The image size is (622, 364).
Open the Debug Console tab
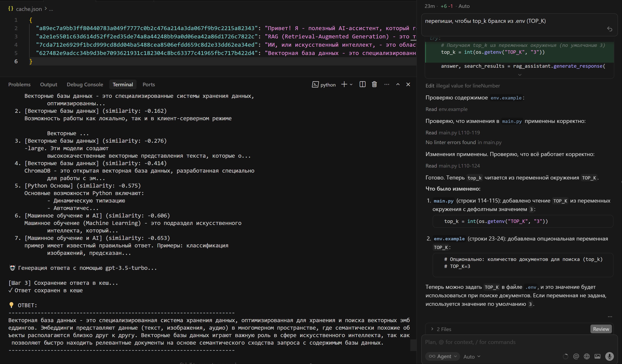pyautogui.click(x=85, y=84)
